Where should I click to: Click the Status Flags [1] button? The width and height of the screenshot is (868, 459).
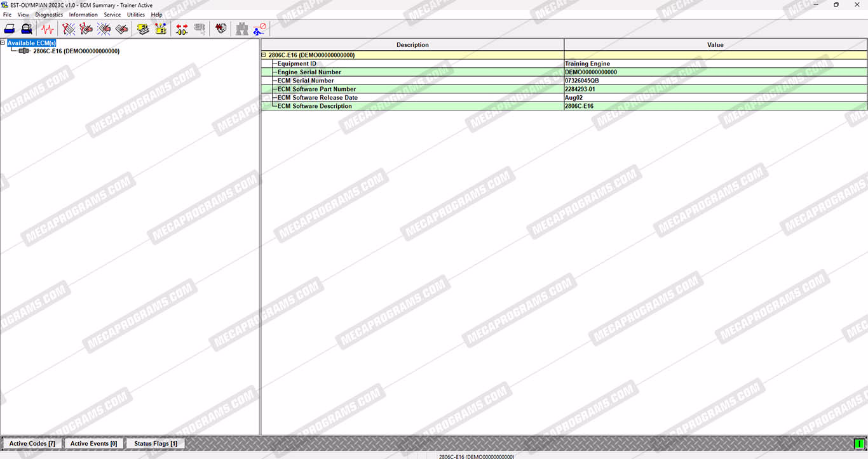(x=155, y=444)
